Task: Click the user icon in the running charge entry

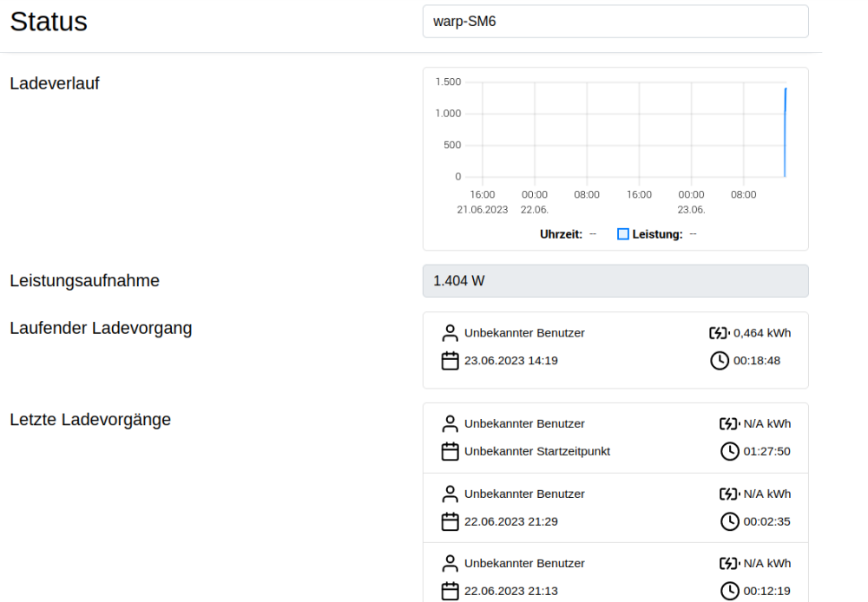Action: coord(450,333)
